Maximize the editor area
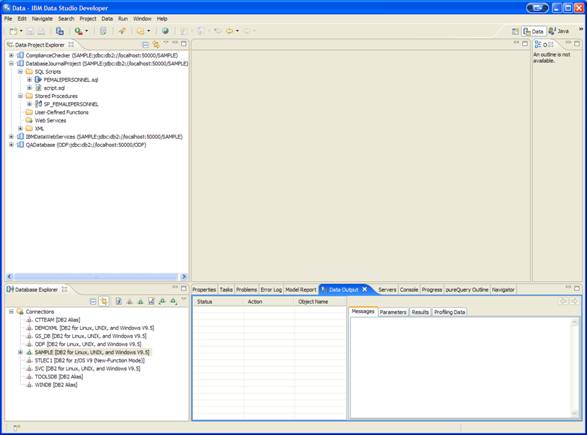The height and width of the screenshot is (435, 587). click(525, 44)
